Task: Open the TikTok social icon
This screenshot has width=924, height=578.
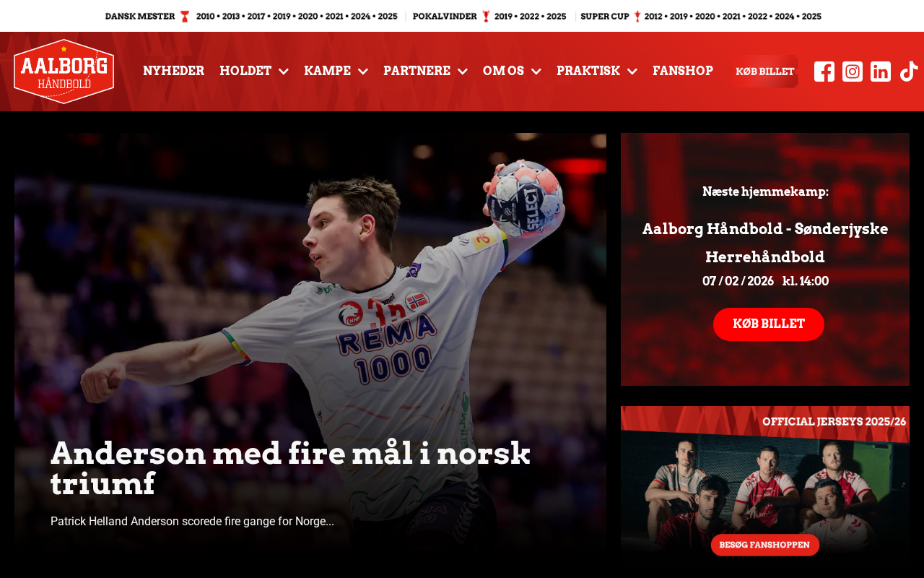Action: [909, 72]
